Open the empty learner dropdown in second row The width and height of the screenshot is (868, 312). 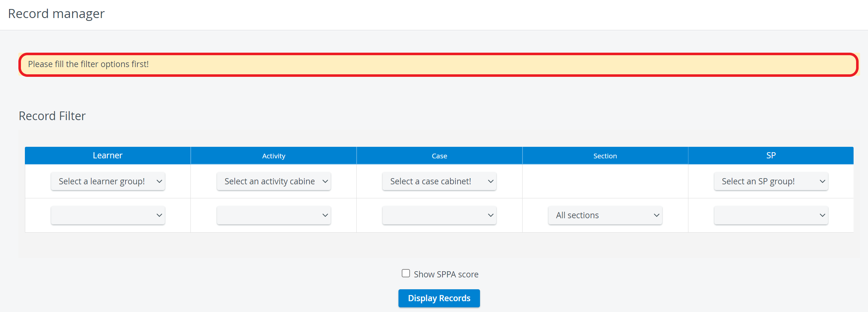tap(108, 215)
